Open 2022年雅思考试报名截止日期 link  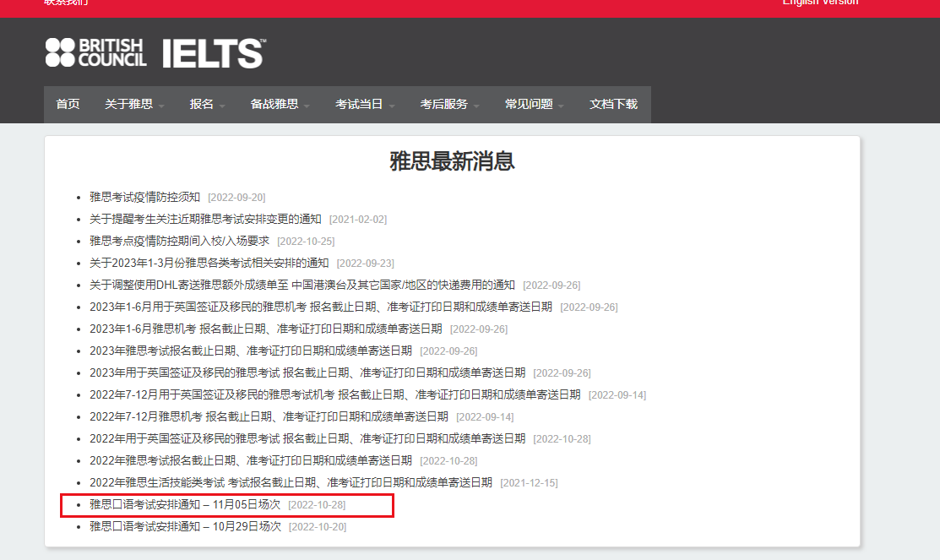[251, 460]
